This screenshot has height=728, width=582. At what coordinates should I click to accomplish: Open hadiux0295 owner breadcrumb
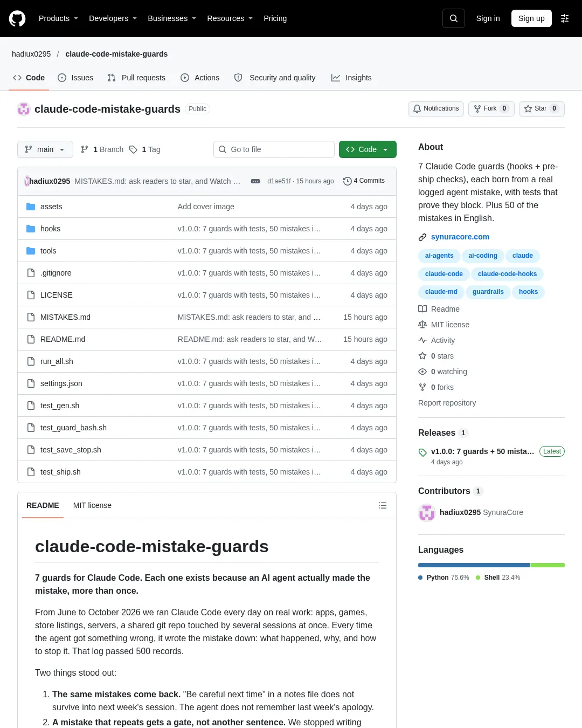pos(31,54)
